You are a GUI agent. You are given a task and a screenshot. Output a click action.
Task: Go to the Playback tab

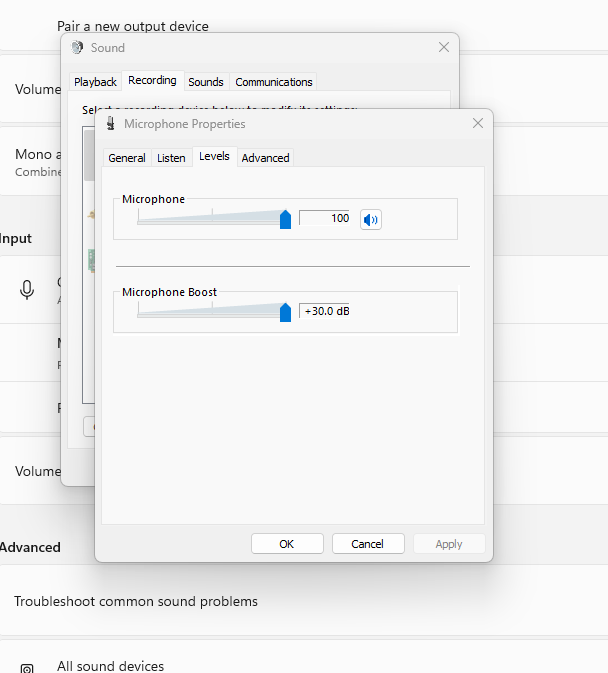pyautogui.click(x=96, y=82)
